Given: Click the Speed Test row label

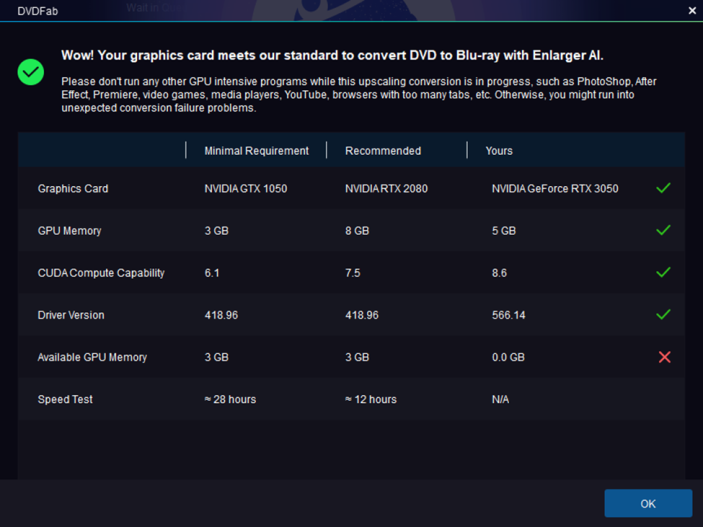Looking at the screenshot, I should pyautogui.click(x=65, y=399).
